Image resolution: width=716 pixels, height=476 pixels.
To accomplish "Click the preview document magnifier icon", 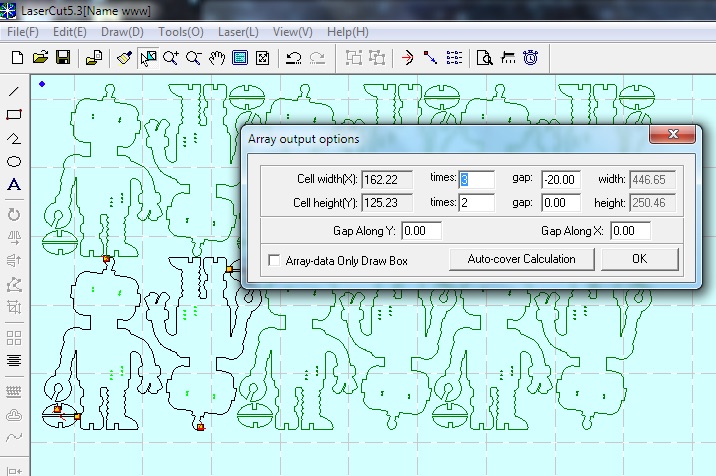I will (x=484, y=58).
